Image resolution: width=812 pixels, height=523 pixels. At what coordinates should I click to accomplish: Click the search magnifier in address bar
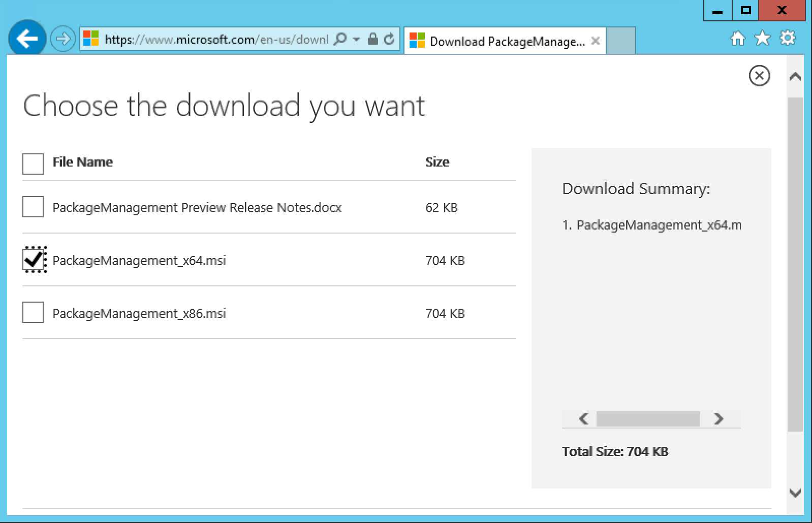click(340, 39)
